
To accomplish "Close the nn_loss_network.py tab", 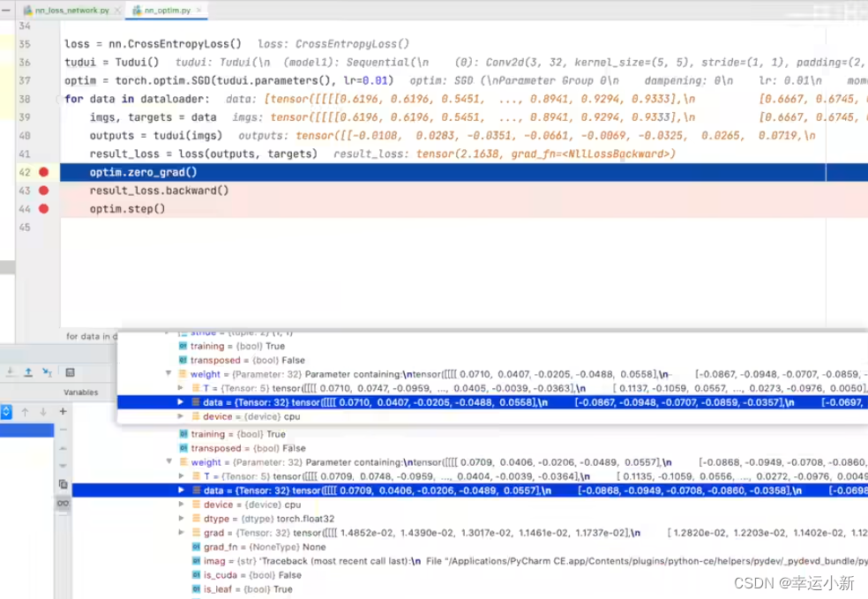I will click(117, 10).
